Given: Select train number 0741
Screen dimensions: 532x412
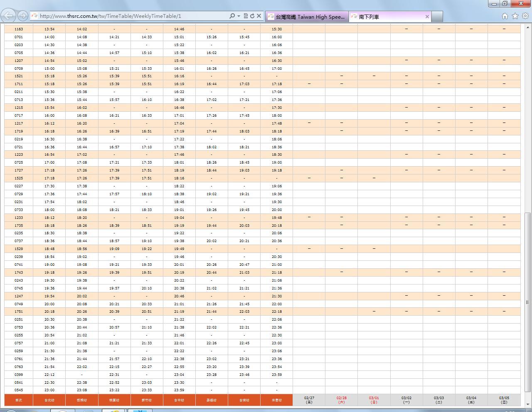Looking at the screenshot, I should (19, 265).
